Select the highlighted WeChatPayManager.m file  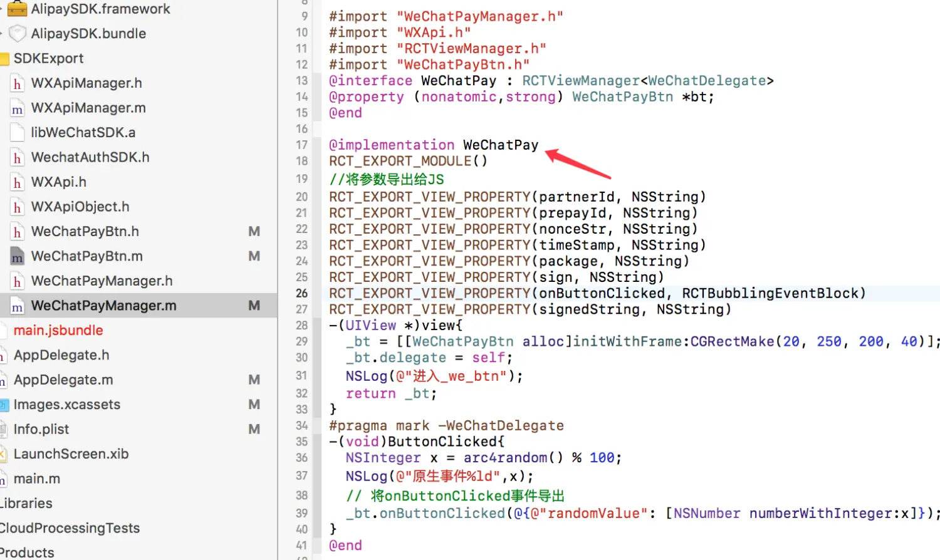point(104,306)
